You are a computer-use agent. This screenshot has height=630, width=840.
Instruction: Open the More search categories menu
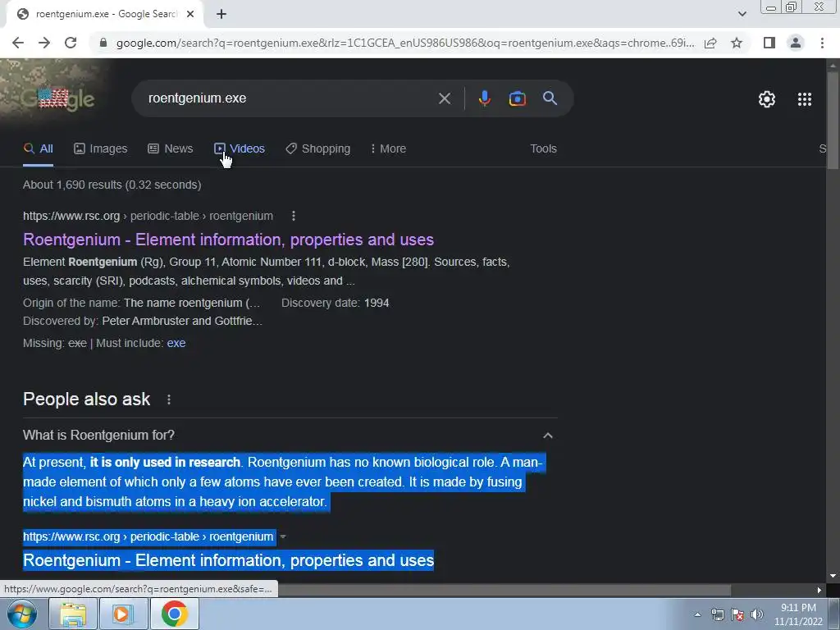(x=388, y=148)
